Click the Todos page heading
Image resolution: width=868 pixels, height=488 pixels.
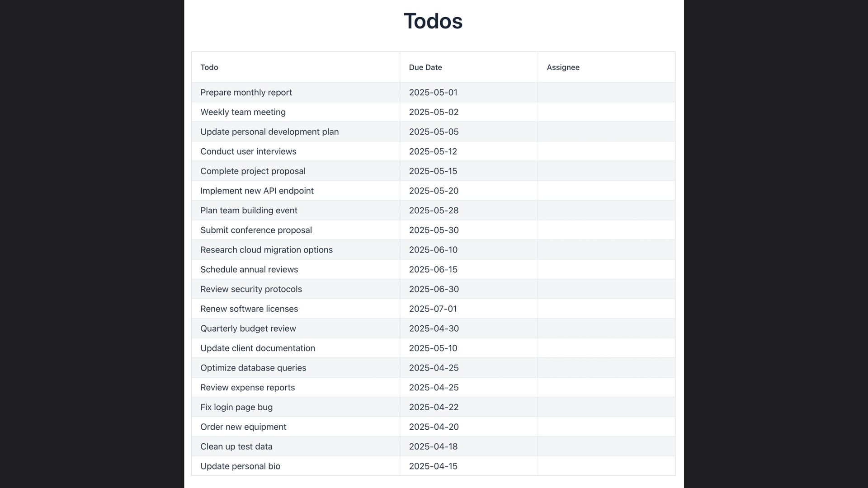pos(433,21)
